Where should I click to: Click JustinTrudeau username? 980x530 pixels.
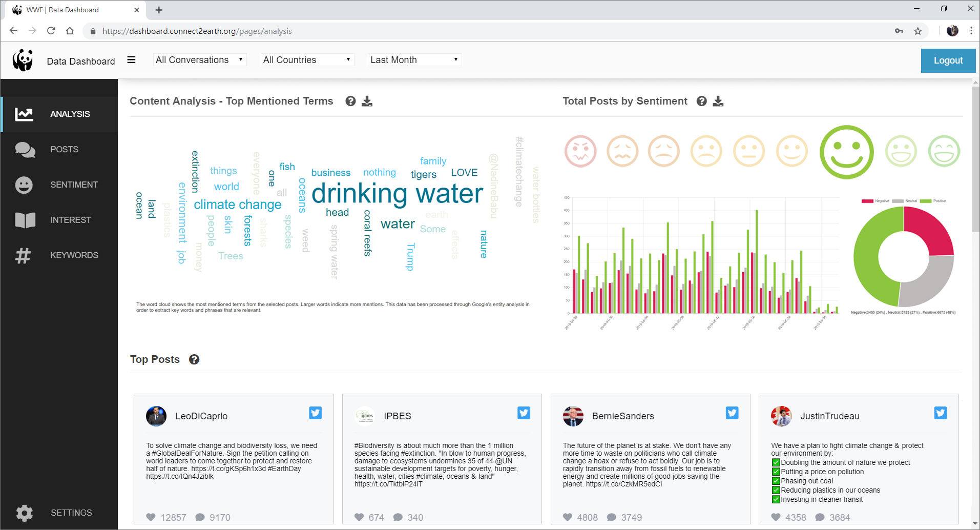(830, 416)
